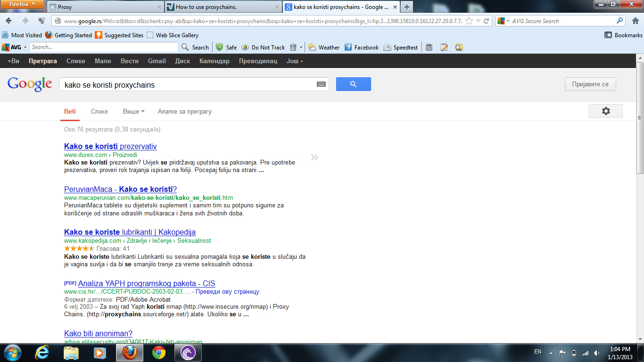The height and width of the screenshot is (362, 644).
Task: Open Windows Media Player from the taskbar
Action: (x=99, y=353)
